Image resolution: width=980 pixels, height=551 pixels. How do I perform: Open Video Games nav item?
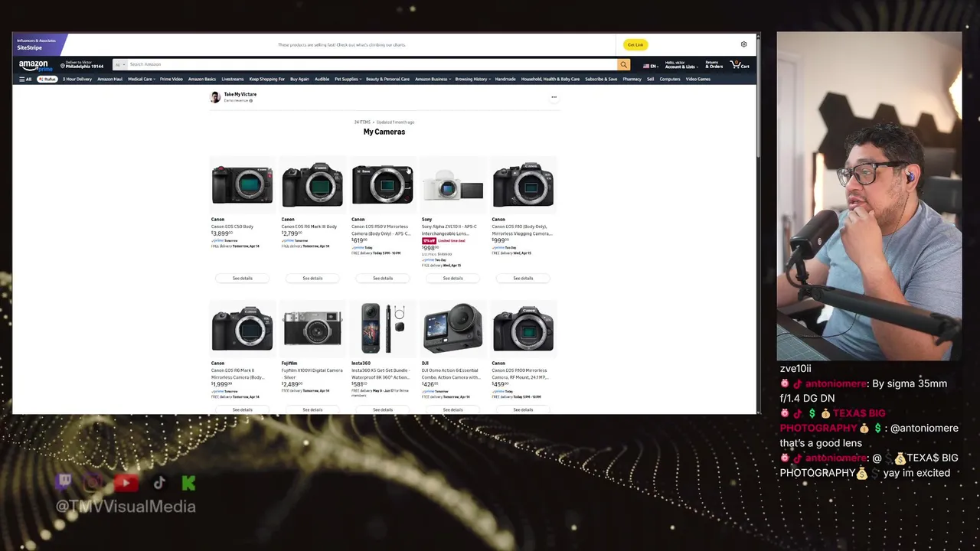click(x=697, y=79)
